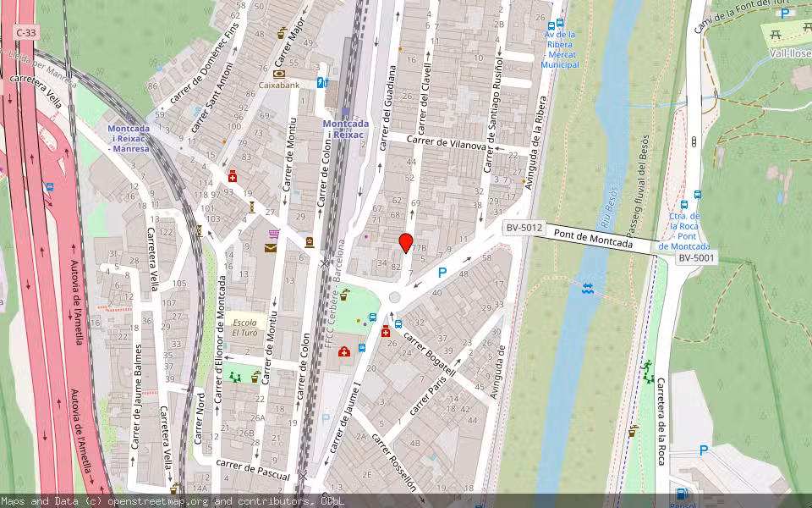Click the blue EV charging station icon
This screenshot has height=508, width=812.
coord(322,82)
